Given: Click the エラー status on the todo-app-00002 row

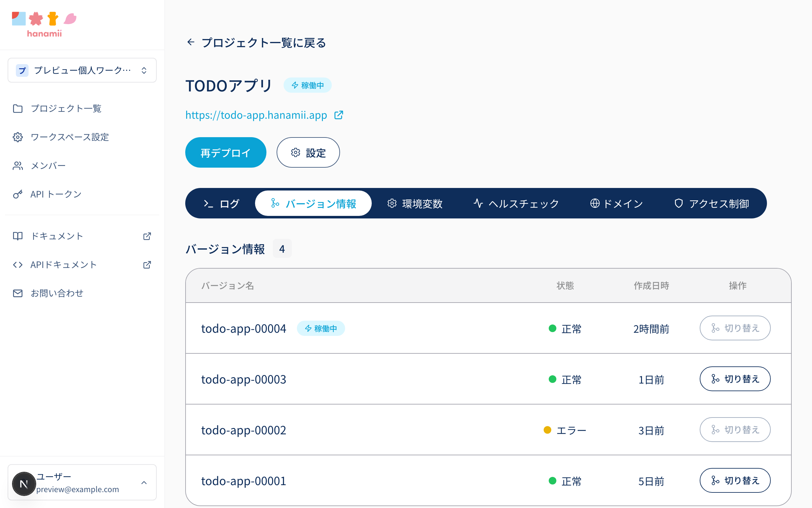Looking at the screenshot, I should (x=565, y=430).
